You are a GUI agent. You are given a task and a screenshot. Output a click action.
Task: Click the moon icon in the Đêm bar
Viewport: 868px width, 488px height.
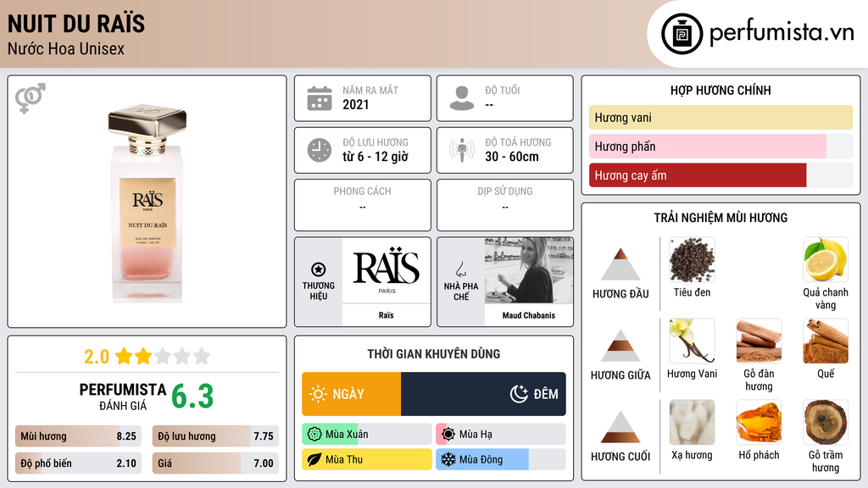(519, 394)
